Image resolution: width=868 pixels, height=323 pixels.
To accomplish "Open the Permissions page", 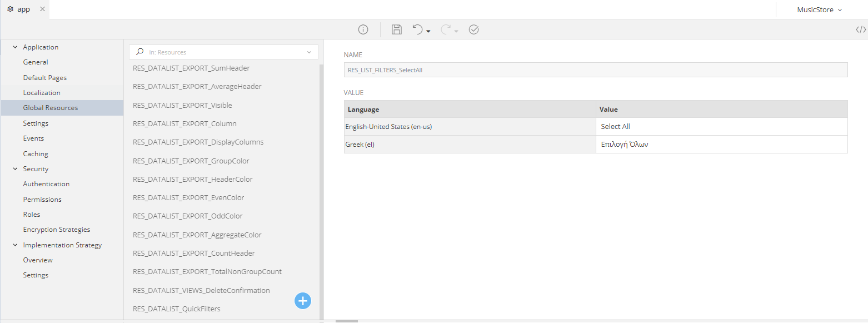I will [x=42, y=199].
